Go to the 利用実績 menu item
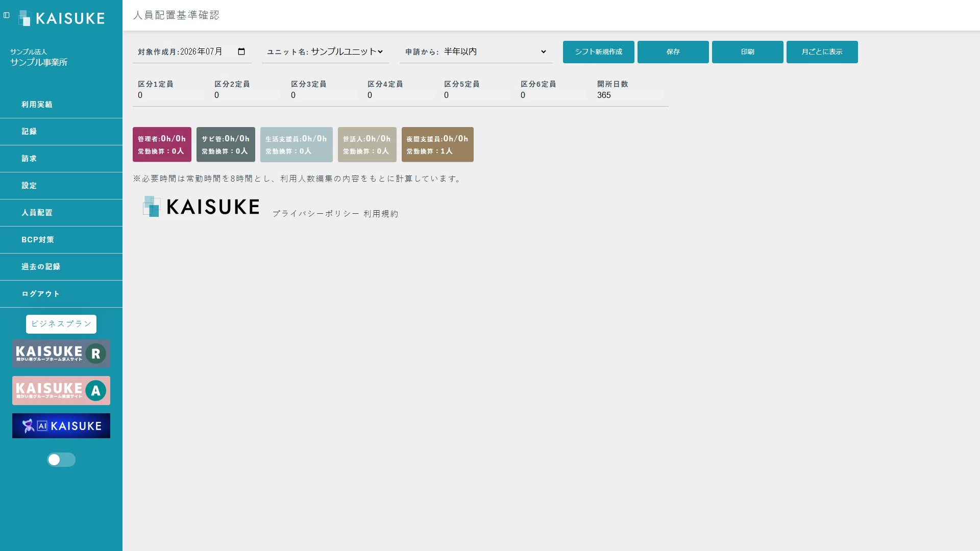Screen dimensions: 980x551 pyautogui.click(x=61, y=105)
